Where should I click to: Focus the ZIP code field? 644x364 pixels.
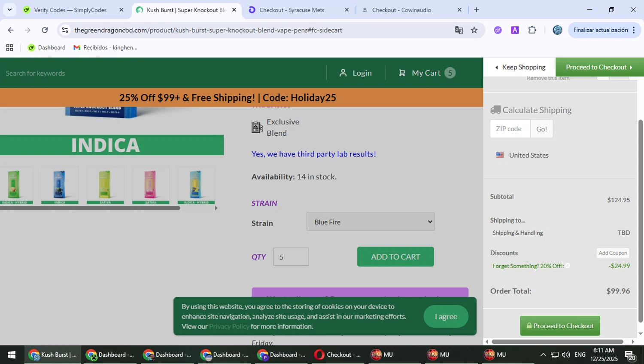[x=510, y=129]
